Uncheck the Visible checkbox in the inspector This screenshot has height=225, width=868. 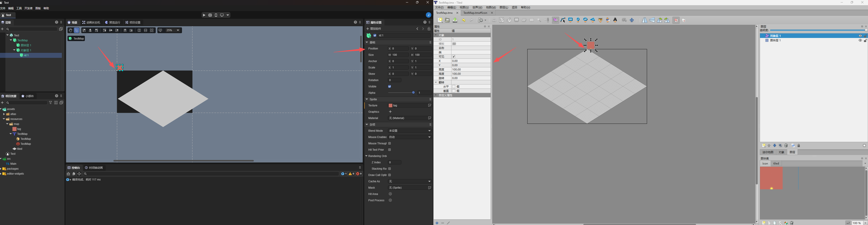coord(390,87)
